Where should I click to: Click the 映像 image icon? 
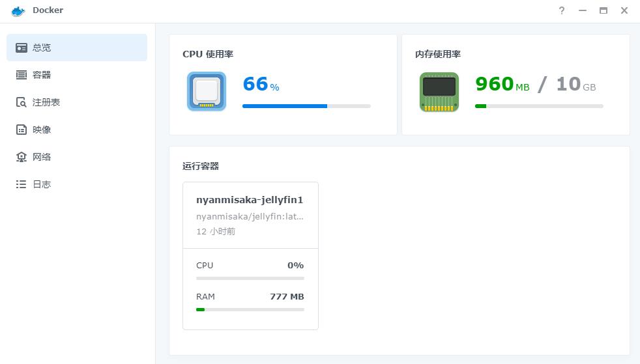click(x=22, y=130)
